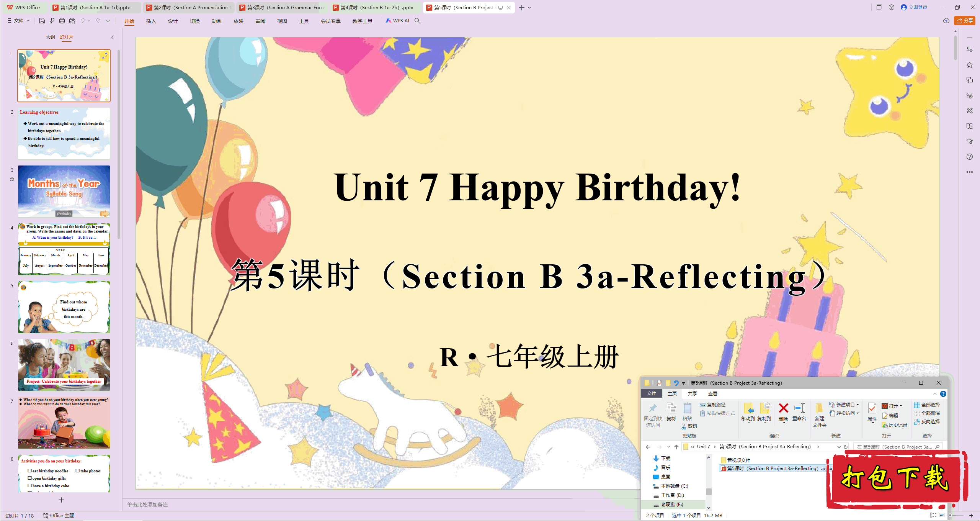Viewport: 980px width, 521px height.
Task: Click the New Folder icon in Explorer
Action: pyautogui.click(x=819, y=408)
